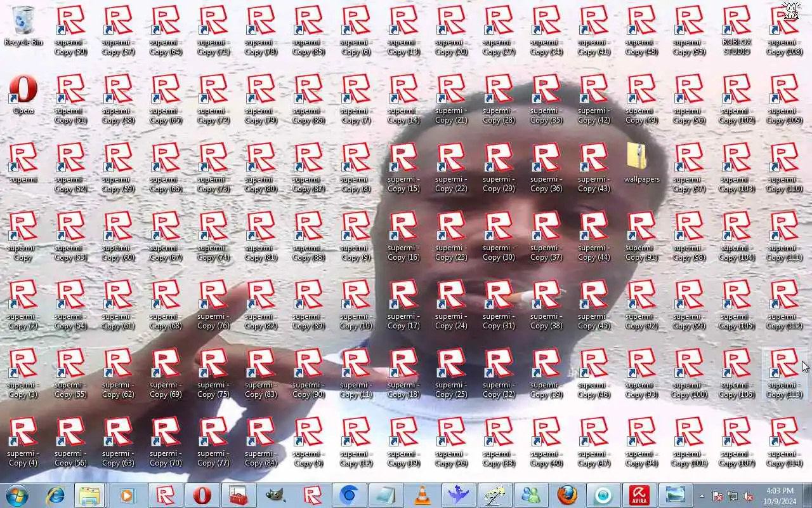Open Action Center flag in tray

(717, 496)
